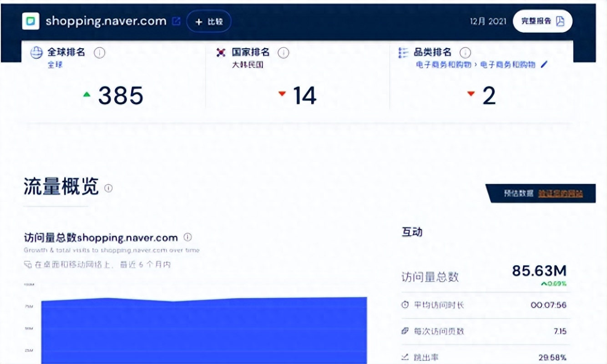The image size is (607, 364).
Task: Click the country rank value 14
Action: (304, 96)
